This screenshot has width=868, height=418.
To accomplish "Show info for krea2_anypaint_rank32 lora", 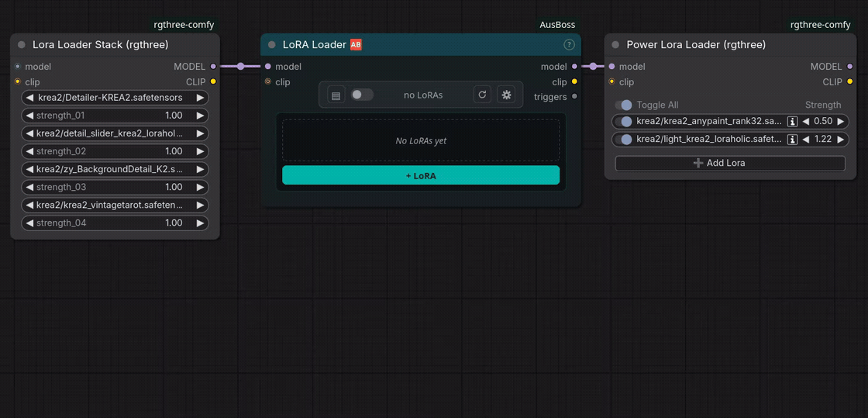I will click(792, 122).
